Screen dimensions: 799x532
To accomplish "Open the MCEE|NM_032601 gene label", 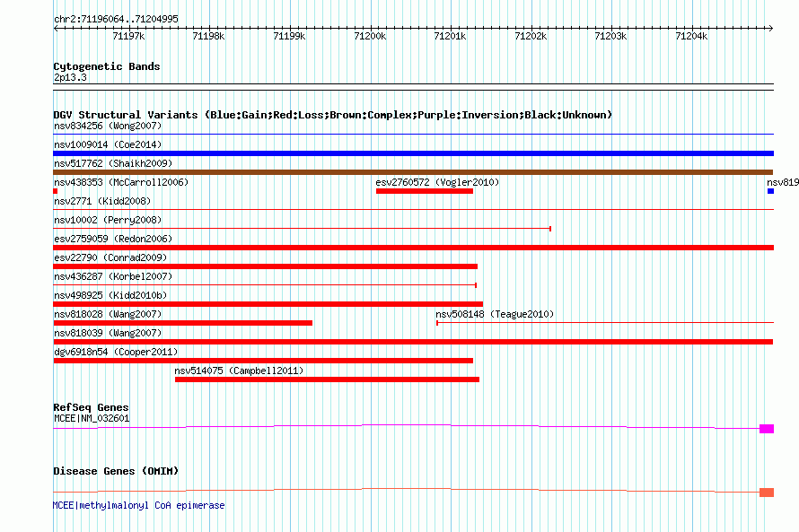I will [x=92, y=418].
